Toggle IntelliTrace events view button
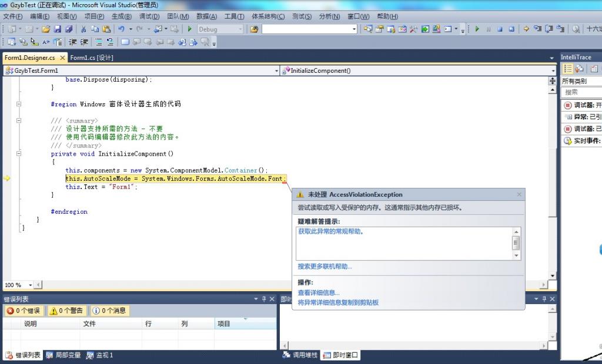Viewport: 602px width, 364px height. (x=568, y=69)
